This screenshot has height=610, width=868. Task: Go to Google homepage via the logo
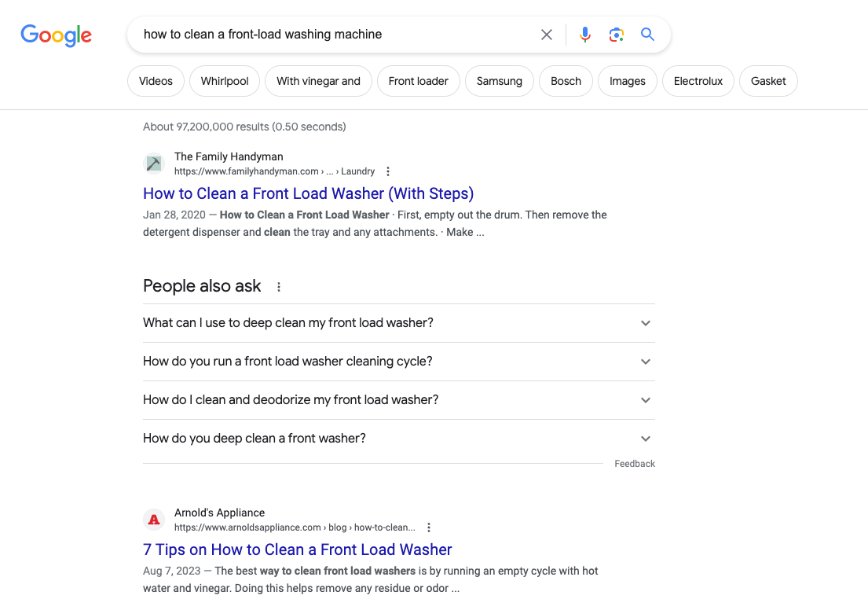point(56,35)
